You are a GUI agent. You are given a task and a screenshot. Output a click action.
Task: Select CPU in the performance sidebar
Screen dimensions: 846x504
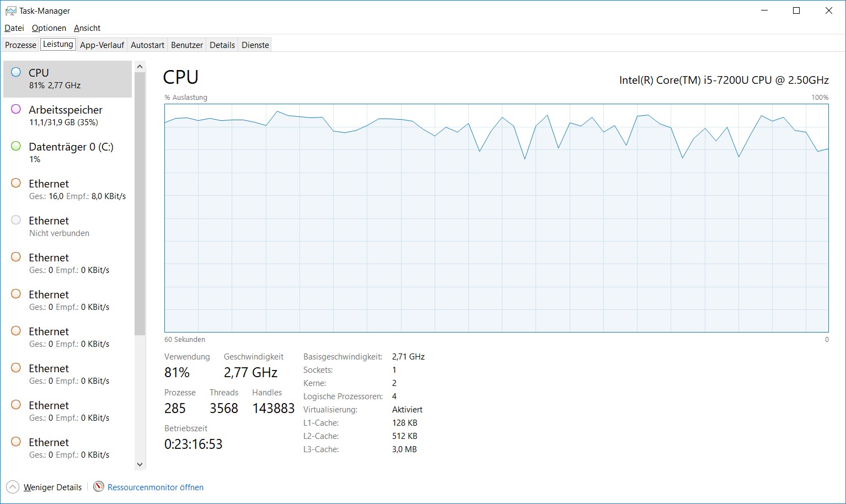pyautogui.click(x=67, y=79)
